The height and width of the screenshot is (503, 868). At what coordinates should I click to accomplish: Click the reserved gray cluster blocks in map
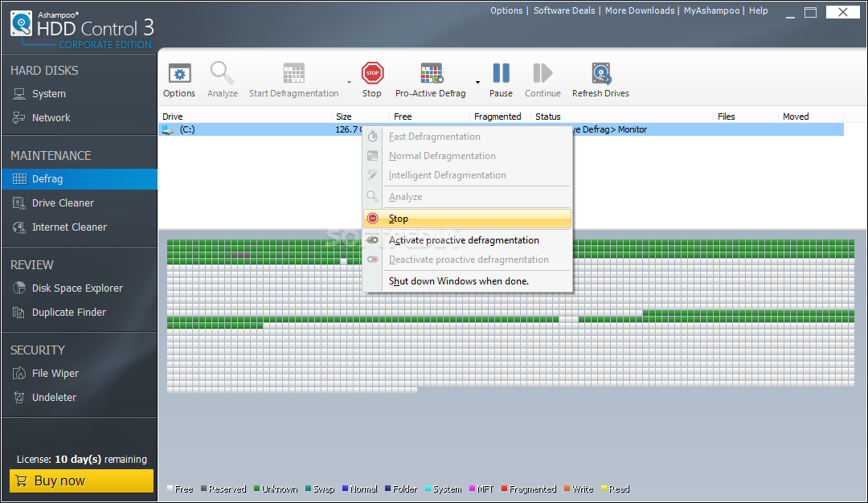click(x=241, y=255)
